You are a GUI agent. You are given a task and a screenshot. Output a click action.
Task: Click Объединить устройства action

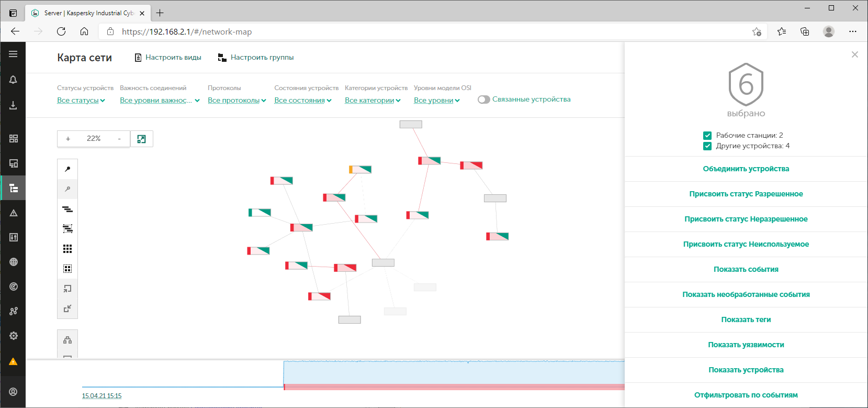click(x=746, y=169)
